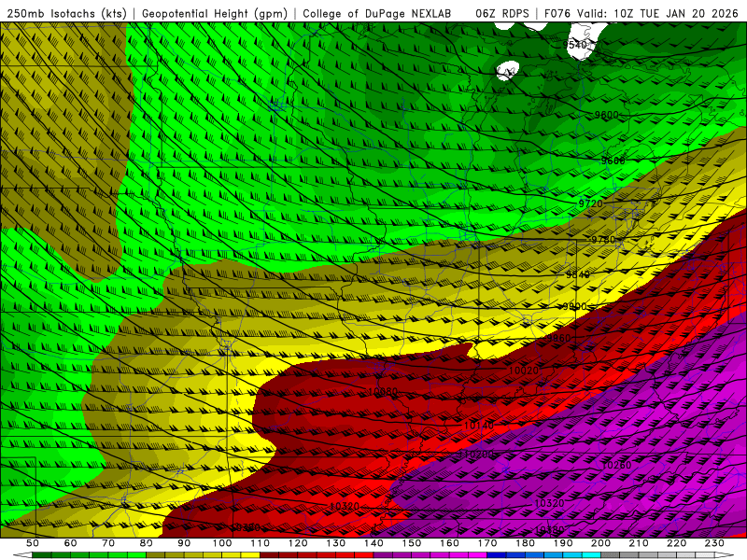Click the 200 value on the color scale
The image size is (747, 560).
click(601, 543)
